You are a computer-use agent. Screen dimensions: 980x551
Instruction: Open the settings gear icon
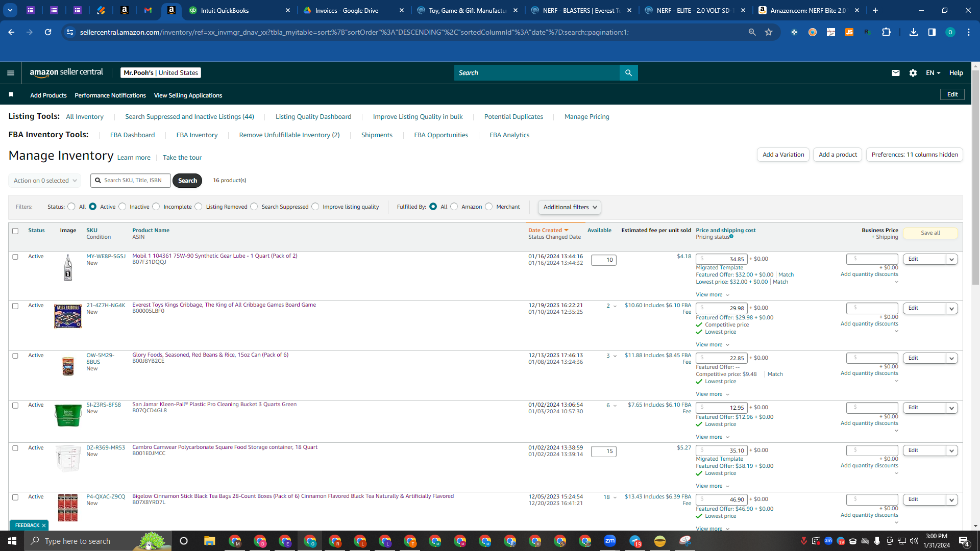pos(913,73)
